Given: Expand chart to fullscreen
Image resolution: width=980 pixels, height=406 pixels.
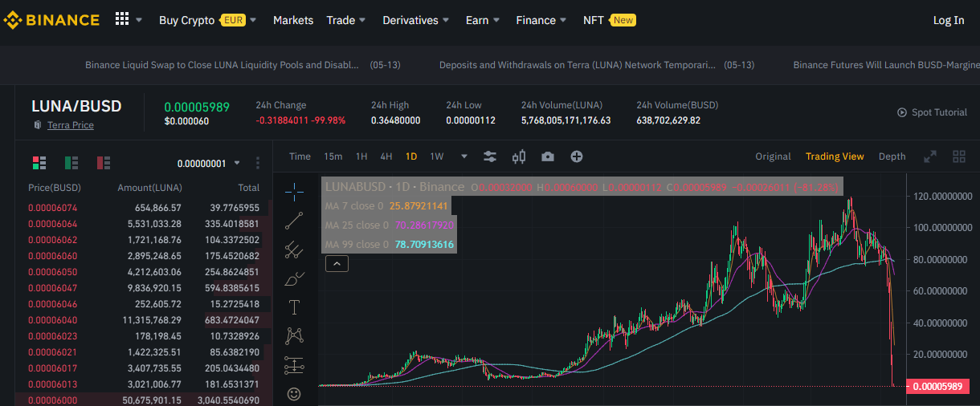Looking at the screenshot, I should [930, 156].
